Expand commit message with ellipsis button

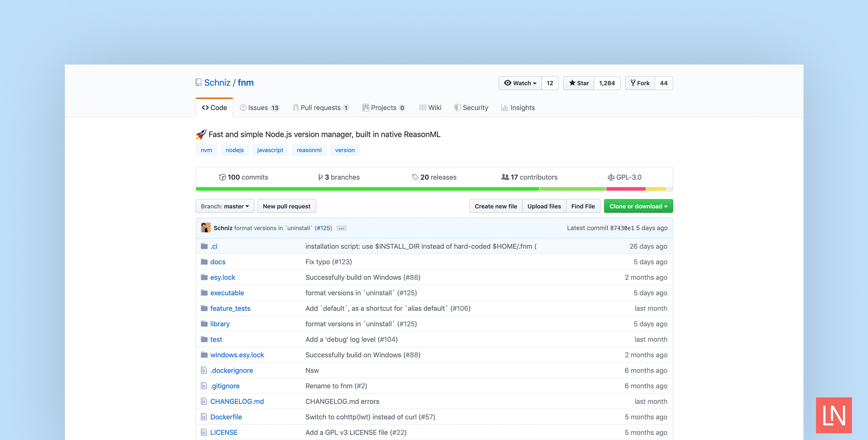point(341,228)
